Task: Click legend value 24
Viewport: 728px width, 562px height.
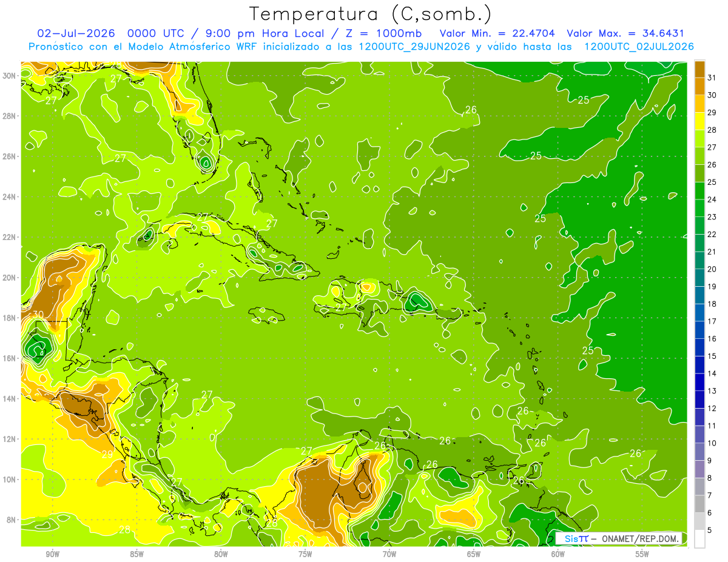Action: tap(712, 199)
